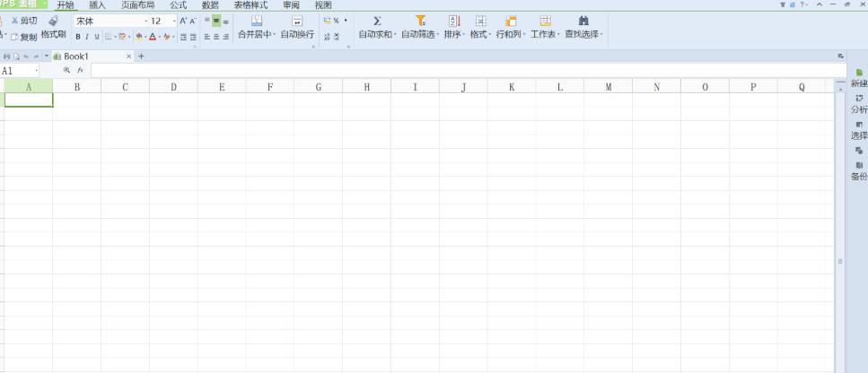This screenshot has height=373, width=868.
Task: Collapse the ribbon with the up chevron
Action: click(x=820, y=4)
